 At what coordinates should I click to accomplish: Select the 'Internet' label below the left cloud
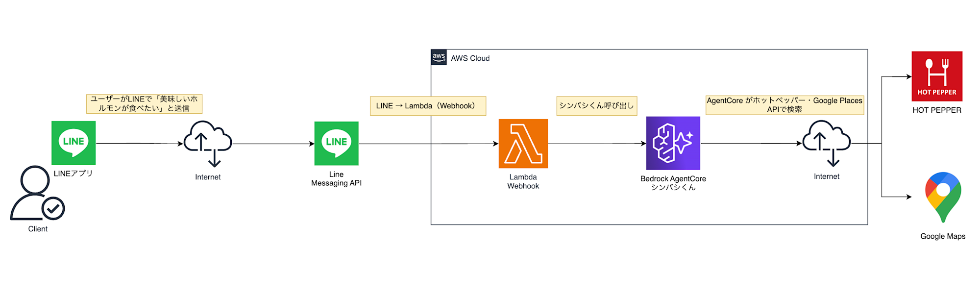208,177
